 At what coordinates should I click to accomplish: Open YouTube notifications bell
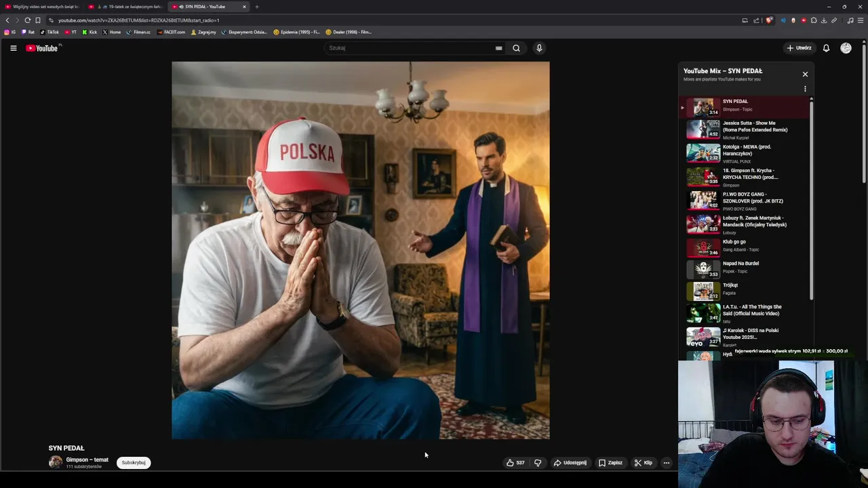826,48
